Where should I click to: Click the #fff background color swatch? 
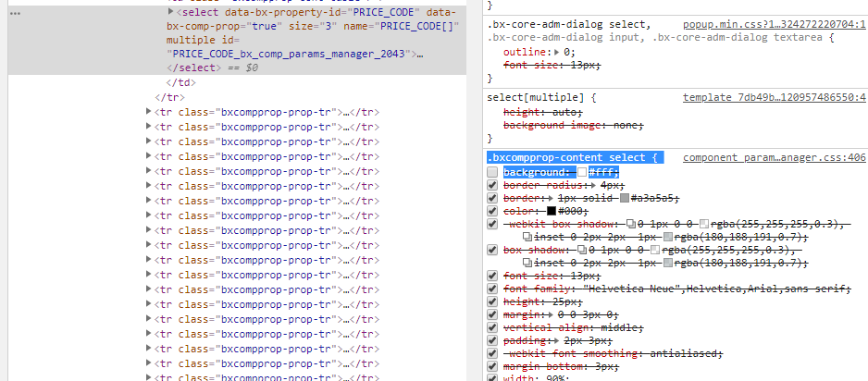tap(582, 172)
